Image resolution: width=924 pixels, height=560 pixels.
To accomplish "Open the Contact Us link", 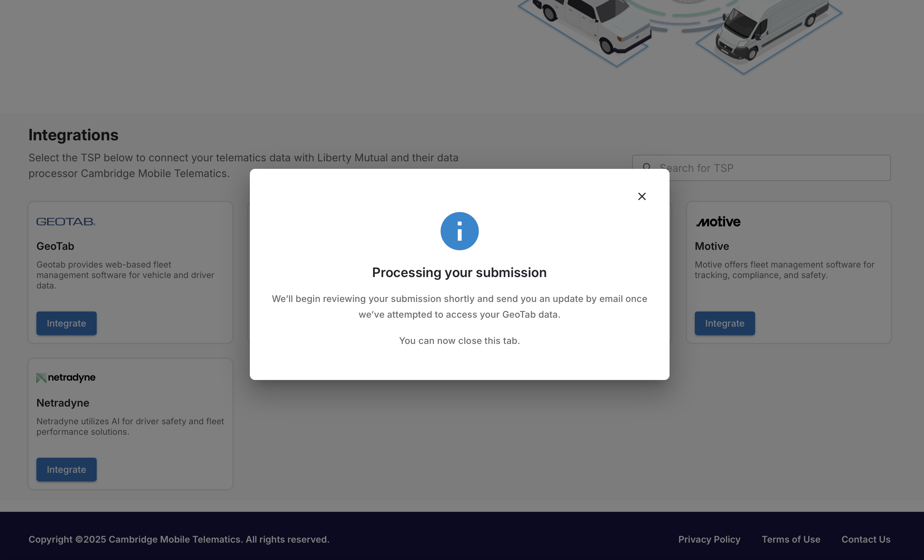I will point(866,539).
